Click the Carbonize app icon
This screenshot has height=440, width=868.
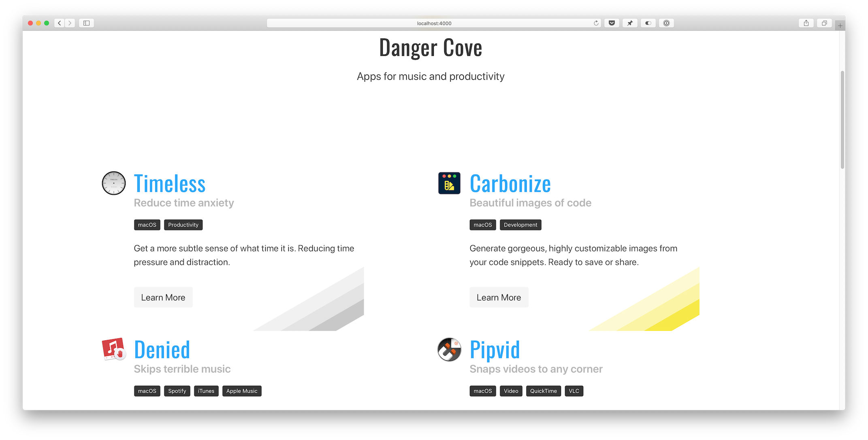(449, 183)
